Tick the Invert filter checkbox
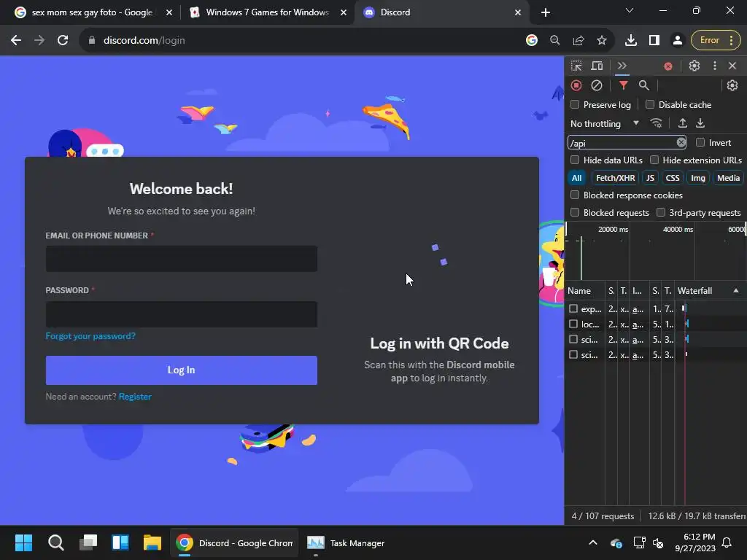This screenshot has width=747, height=560. pos(700,142)
